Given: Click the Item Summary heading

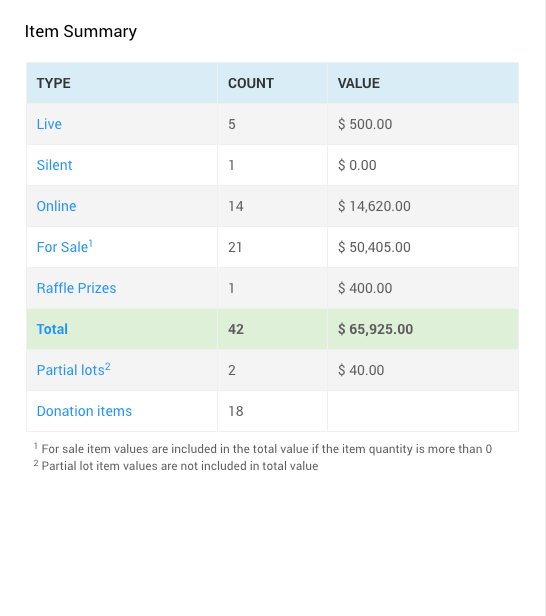Looking at the screenshot, I should pyautogui.click(x=81, y=31).
